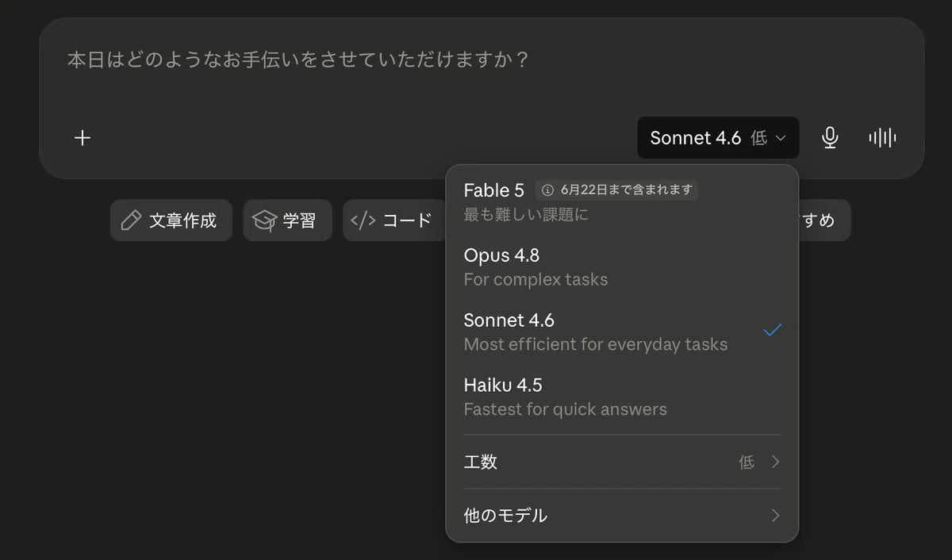Select the Fable 5 model
952x560 pixels.
(x=622, y=201)
